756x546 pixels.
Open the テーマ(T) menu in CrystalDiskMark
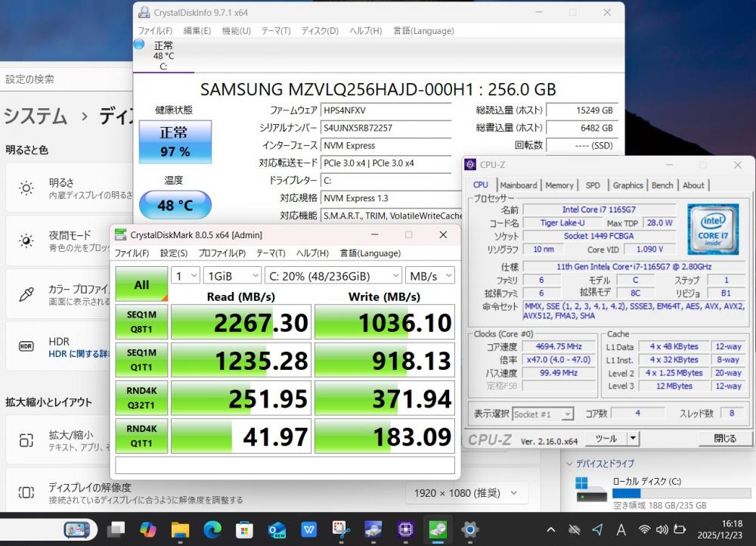[x=271, y=253]
